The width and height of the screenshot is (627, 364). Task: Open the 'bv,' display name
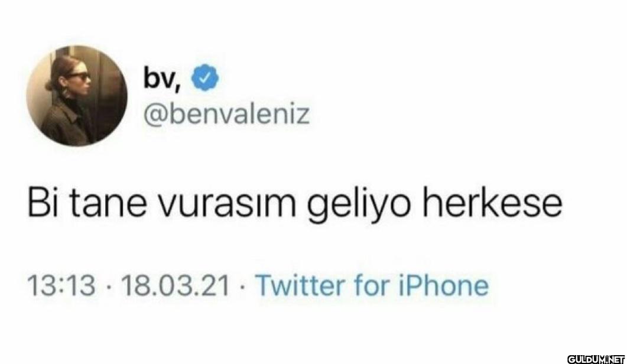pyautogui.click(x=162, y=79)
